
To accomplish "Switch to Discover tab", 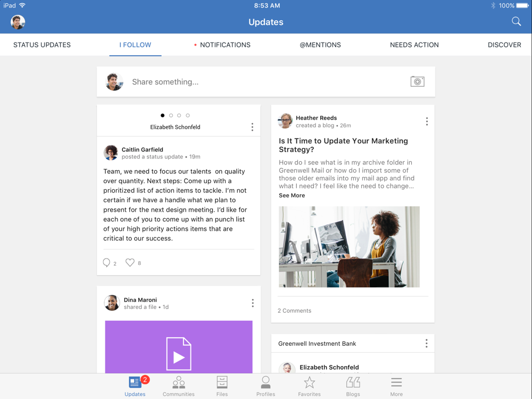I will (x=504, y=45).
